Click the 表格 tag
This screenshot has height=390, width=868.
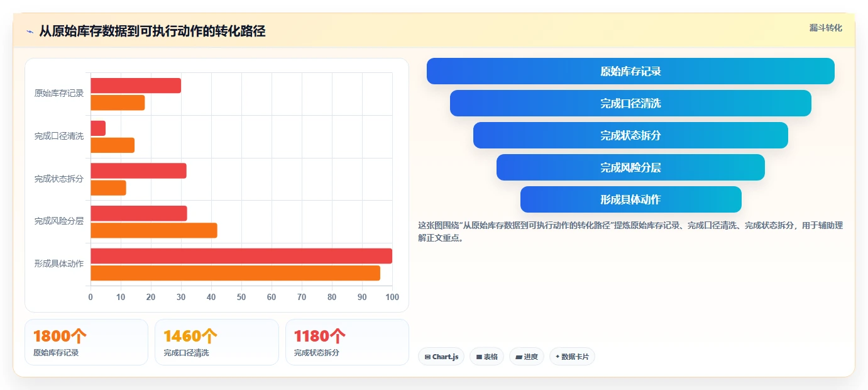click(486, 357)
